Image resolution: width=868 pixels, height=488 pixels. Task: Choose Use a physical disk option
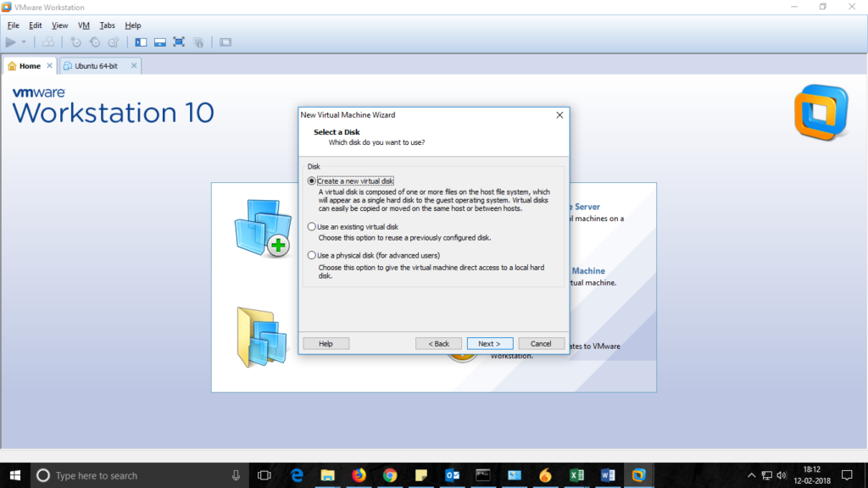(312, 255)
